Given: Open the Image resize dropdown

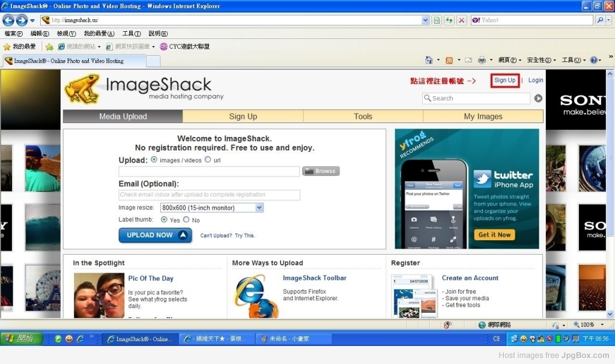Looking at the screenshot, I should coord(259,208).
